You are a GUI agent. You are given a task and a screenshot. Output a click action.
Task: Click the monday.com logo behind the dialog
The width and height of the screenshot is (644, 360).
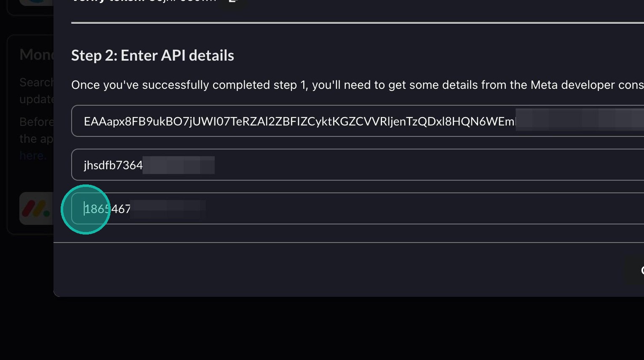pos(36,208)
